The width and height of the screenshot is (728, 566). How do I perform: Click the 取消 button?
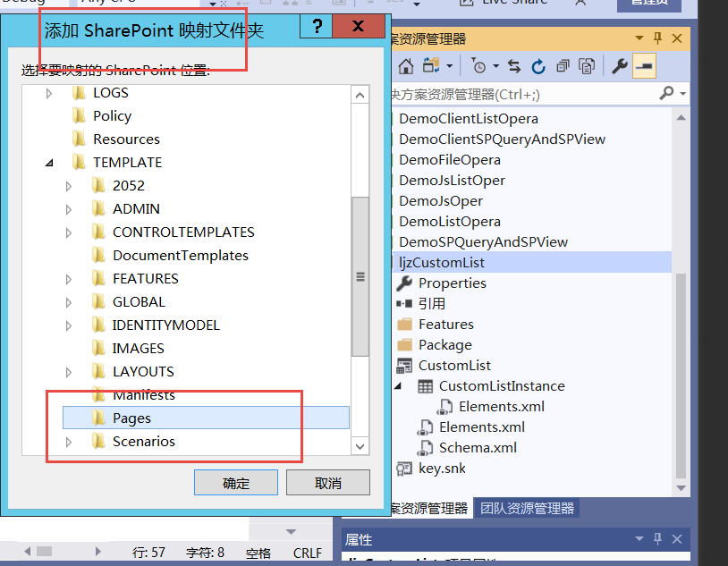click(328, 483)
